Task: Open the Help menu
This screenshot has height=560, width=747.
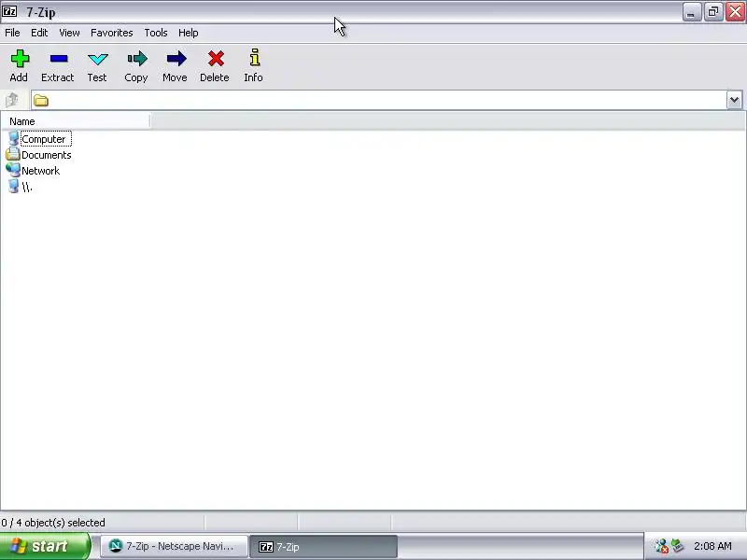Action: (x=189, y=33)
